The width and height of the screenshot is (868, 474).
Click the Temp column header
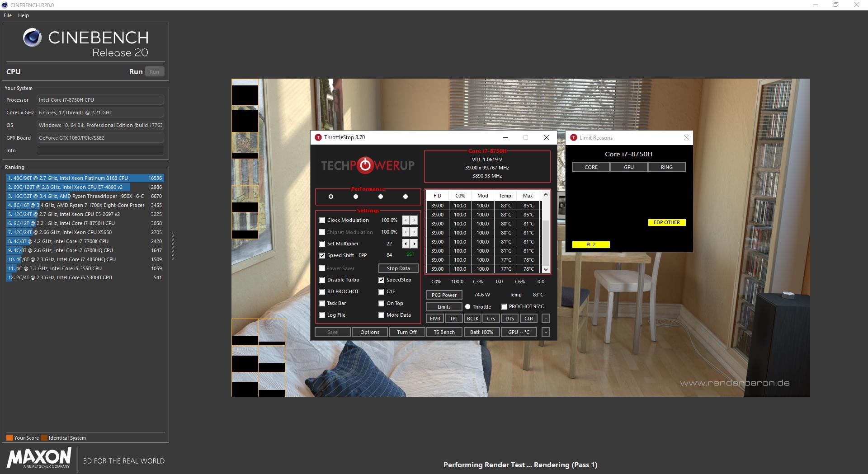(x=505, y=196)
